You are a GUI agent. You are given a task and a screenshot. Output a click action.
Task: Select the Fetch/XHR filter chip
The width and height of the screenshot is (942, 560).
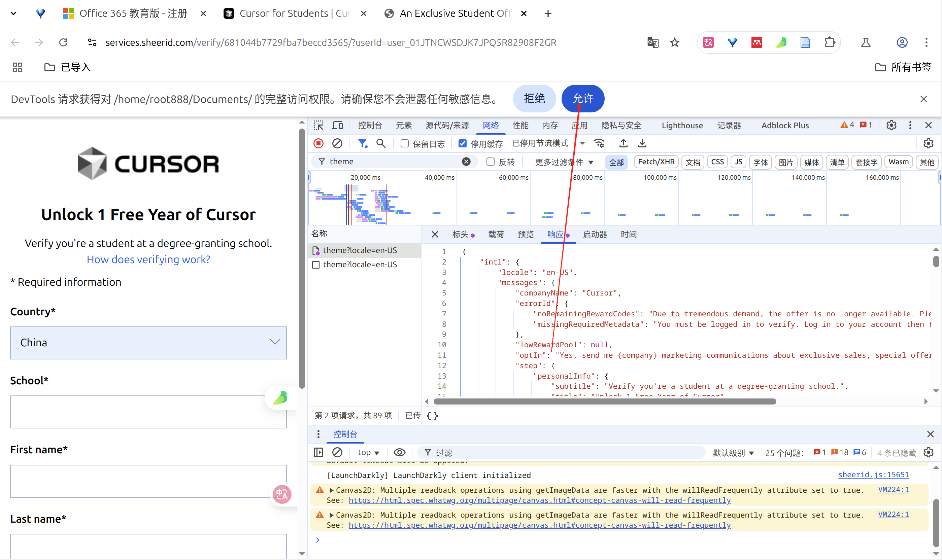656,162
